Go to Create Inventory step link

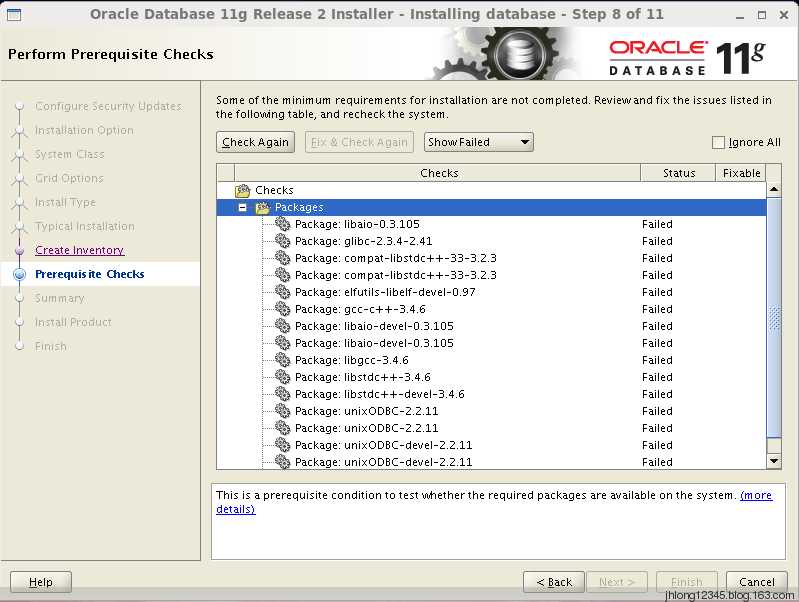coord(79,250)
